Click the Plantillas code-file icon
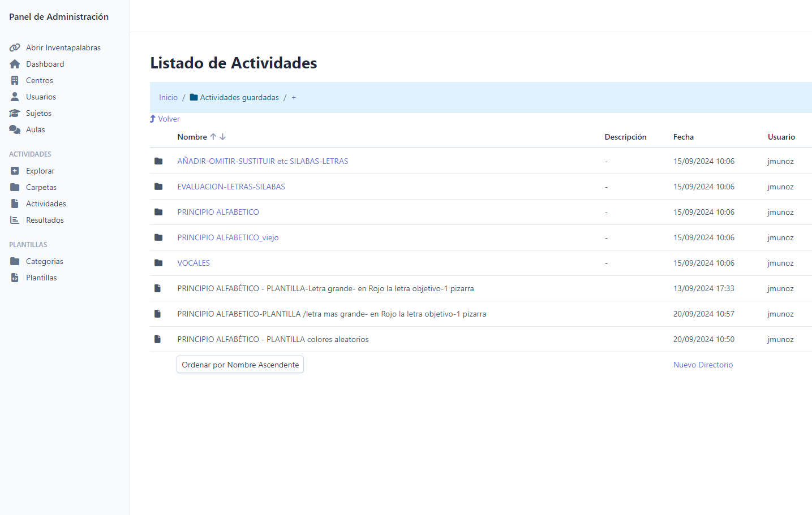The width and height of the screenshot is (812, 515). pyautogui.click(x=15, y=278)
